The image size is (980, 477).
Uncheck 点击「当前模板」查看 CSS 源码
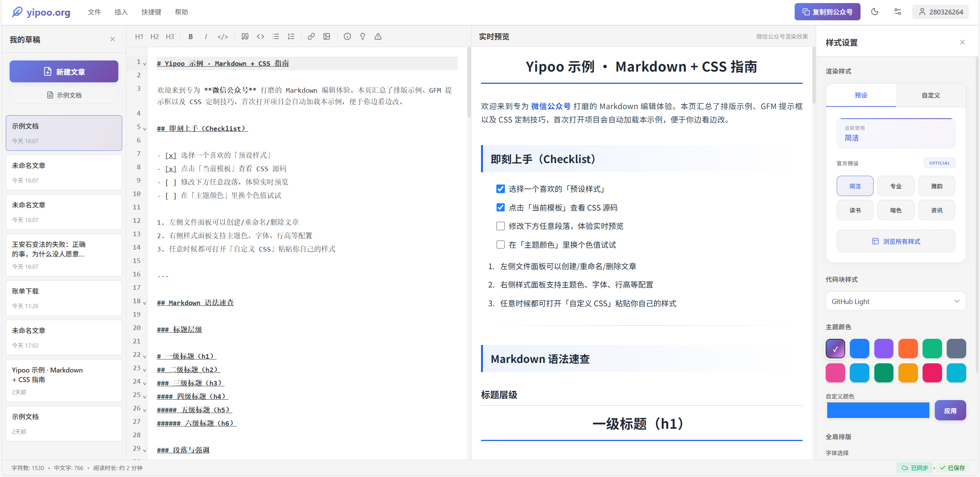pos(501,207)
